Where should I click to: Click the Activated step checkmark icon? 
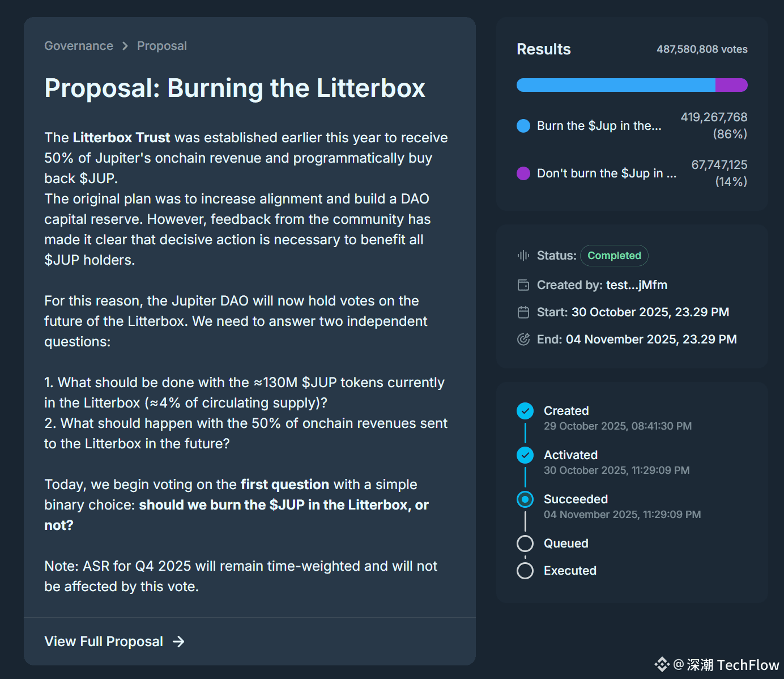coord(525,455)
